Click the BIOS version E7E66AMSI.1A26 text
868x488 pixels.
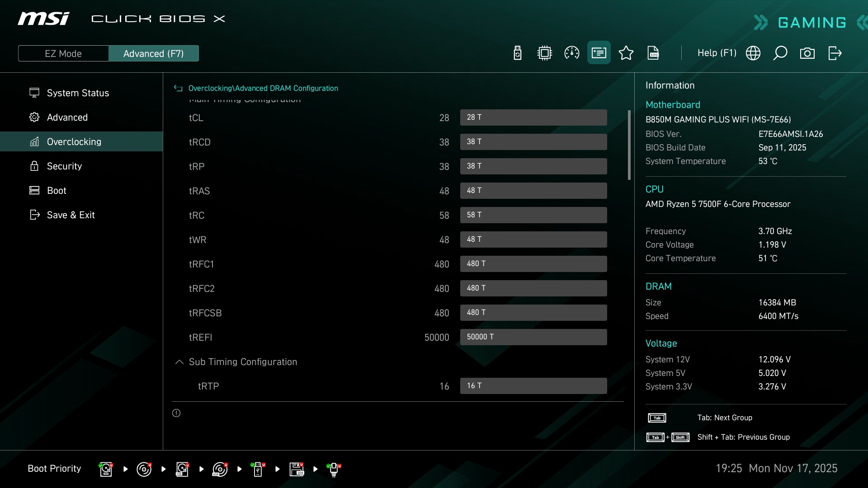click(790, 134)
